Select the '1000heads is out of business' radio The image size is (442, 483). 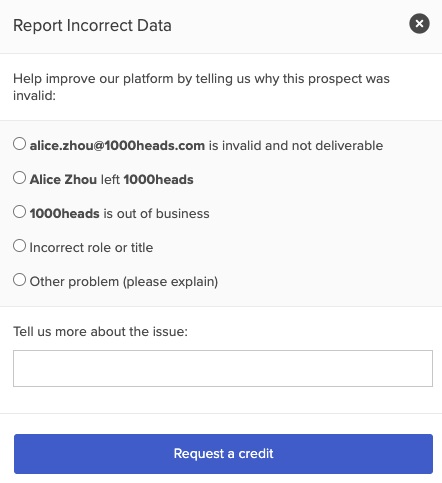19,212
